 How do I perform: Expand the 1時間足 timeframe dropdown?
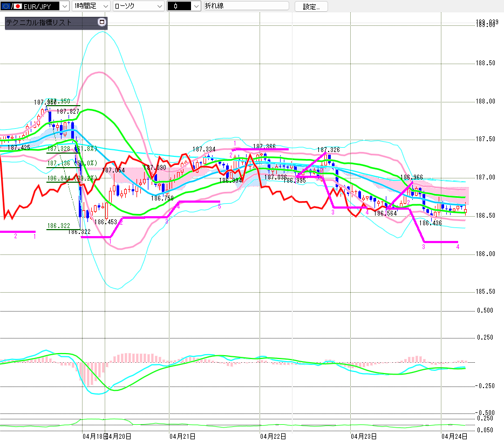point(92,6)
